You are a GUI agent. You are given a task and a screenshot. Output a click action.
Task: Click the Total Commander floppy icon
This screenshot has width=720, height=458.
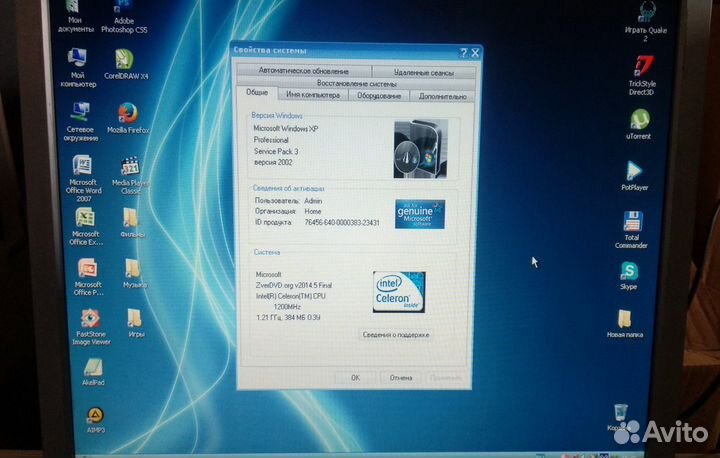pos(631,220)
